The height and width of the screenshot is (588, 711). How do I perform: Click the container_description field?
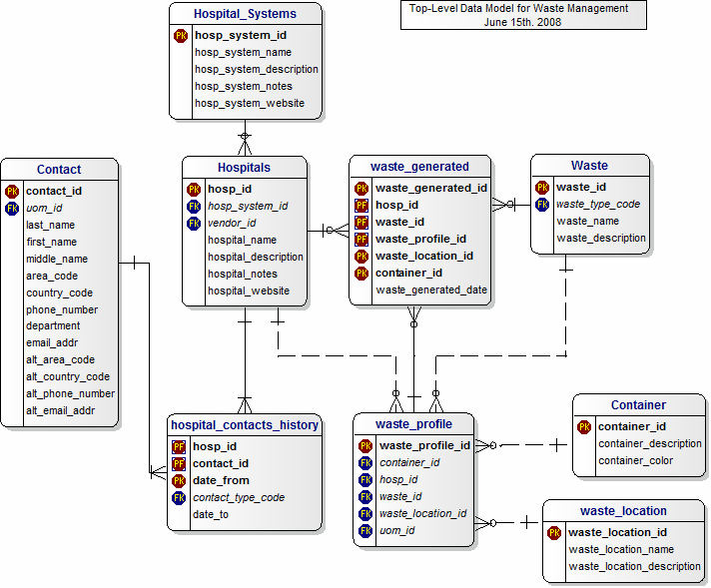(x=650, y=444)
